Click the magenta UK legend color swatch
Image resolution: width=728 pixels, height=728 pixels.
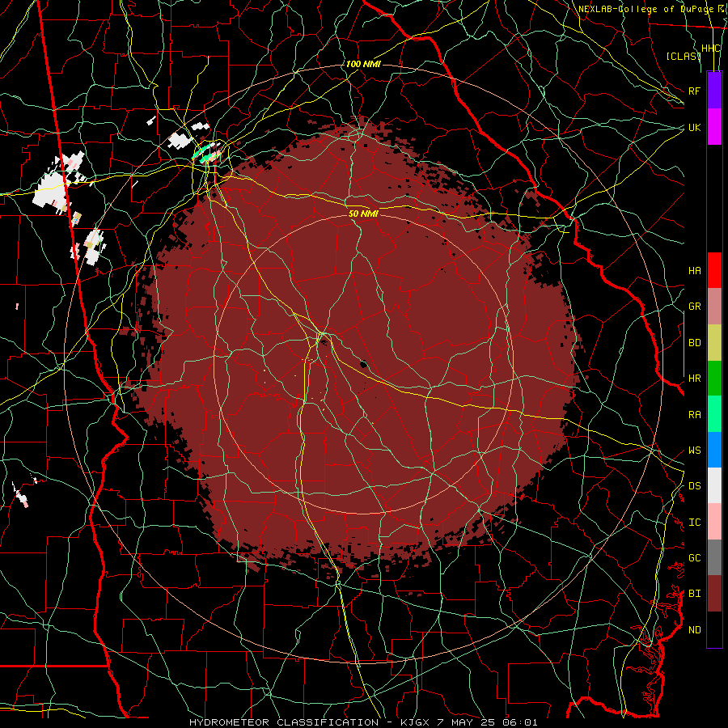click(x=714, y=127)
